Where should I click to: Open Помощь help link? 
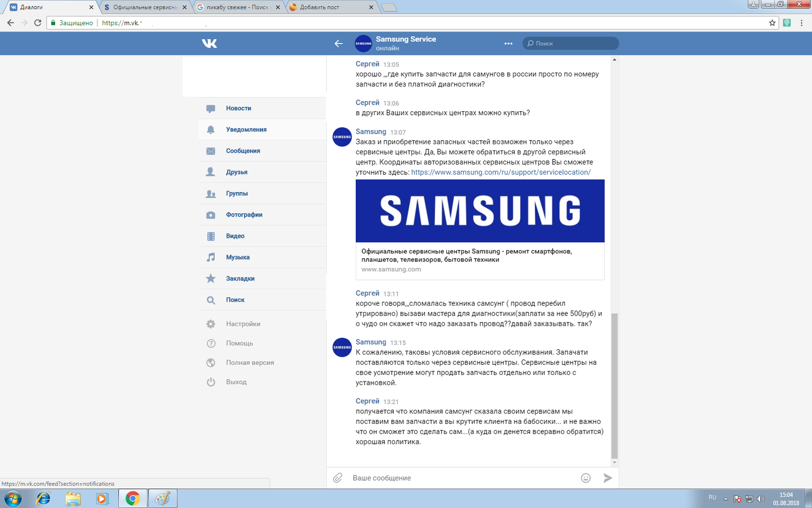click(240, 343)
